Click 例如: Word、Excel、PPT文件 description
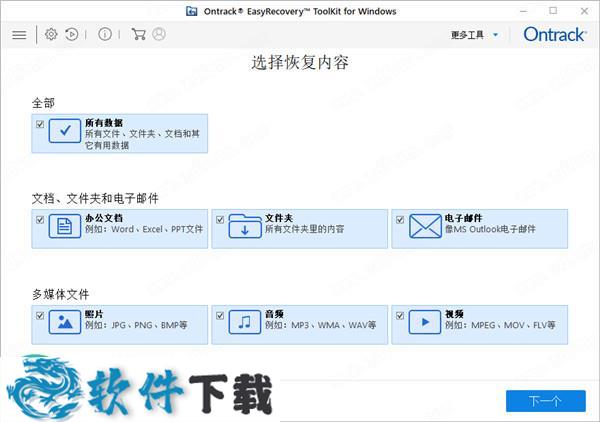 [x=144, y=229]
